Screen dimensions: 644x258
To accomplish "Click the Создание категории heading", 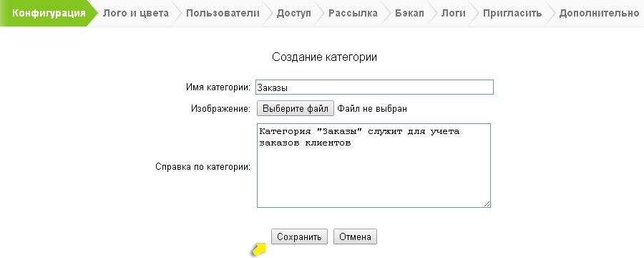I will click(x=324, y=57).
